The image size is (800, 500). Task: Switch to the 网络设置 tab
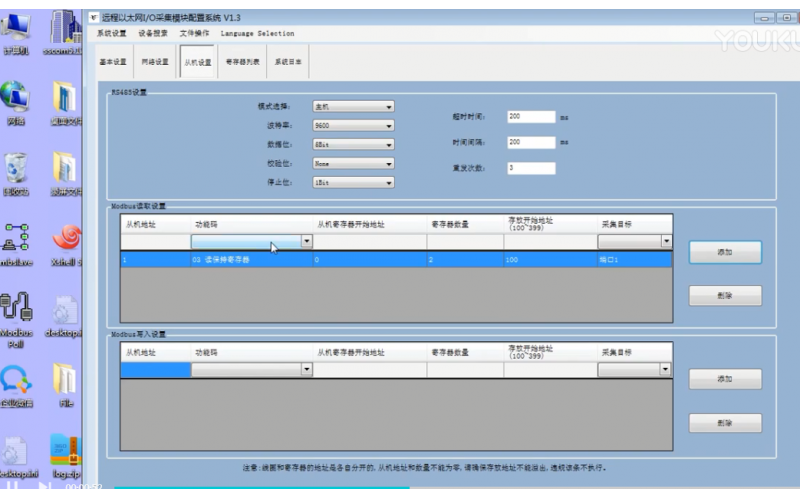click(x=155, y=62)
